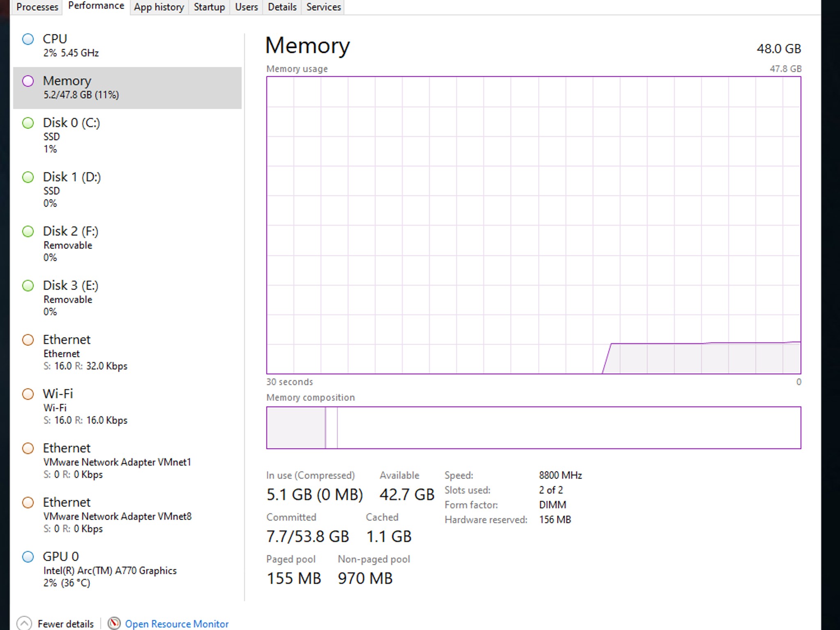Click the Memory usage graph
The width and height of the screenshot is (840, 630).
534,225
